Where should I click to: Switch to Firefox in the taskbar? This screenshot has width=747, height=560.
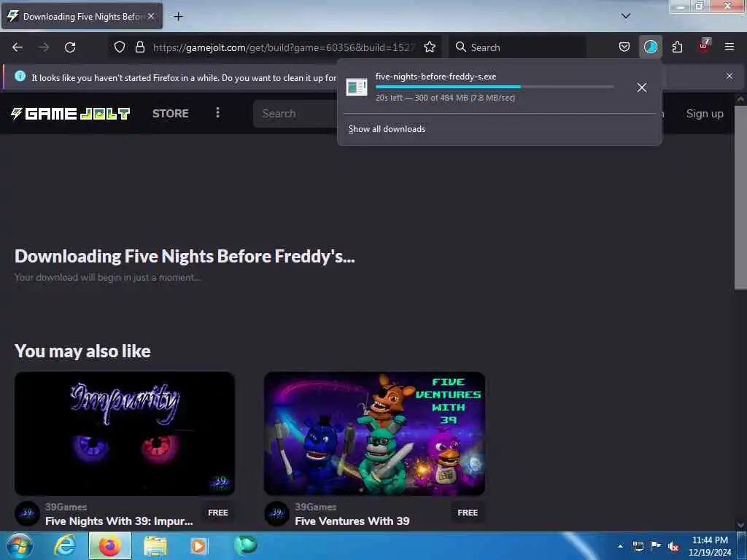click(x=109, y=545)
